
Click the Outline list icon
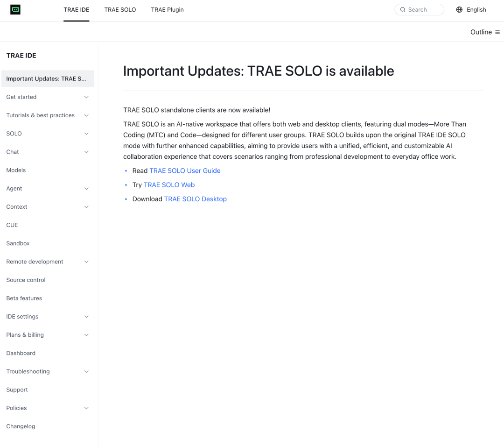497,32
